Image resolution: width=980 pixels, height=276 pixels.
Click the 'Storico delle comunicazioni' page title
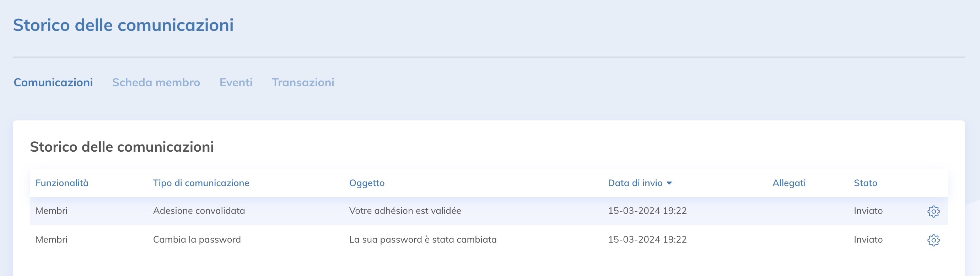(x=124, y=26)
